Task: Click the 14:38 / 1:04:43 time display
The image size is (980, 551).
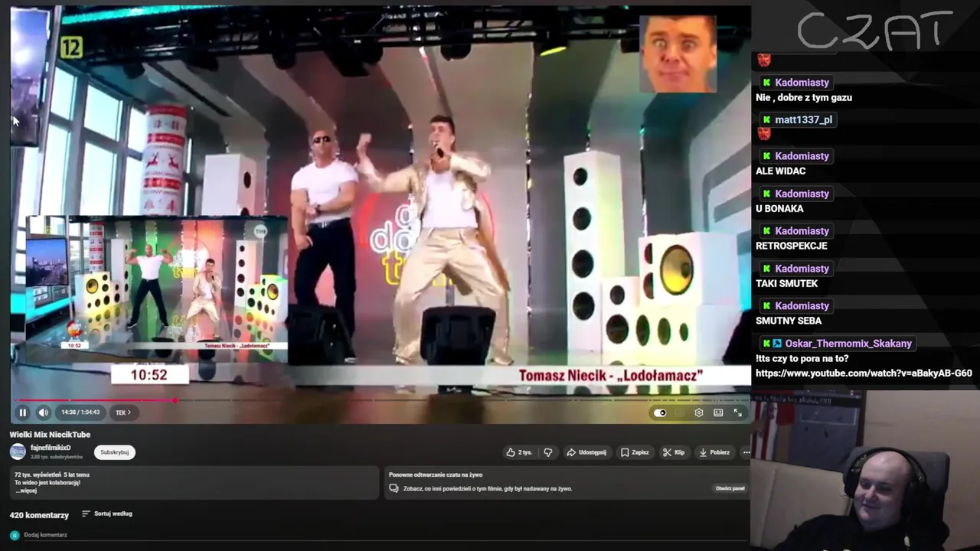Action: coord(80,412)
